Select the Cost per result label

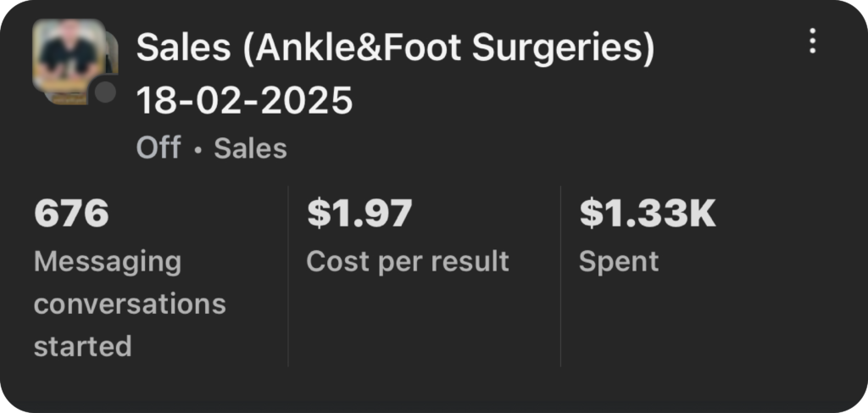tap(408, 261)
